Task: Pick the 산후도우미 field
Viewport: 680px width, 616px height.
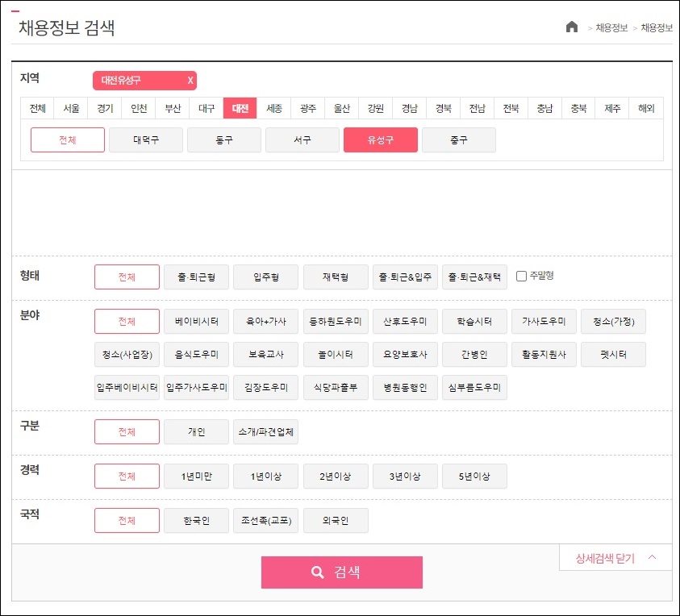Action: coord(405,321)
